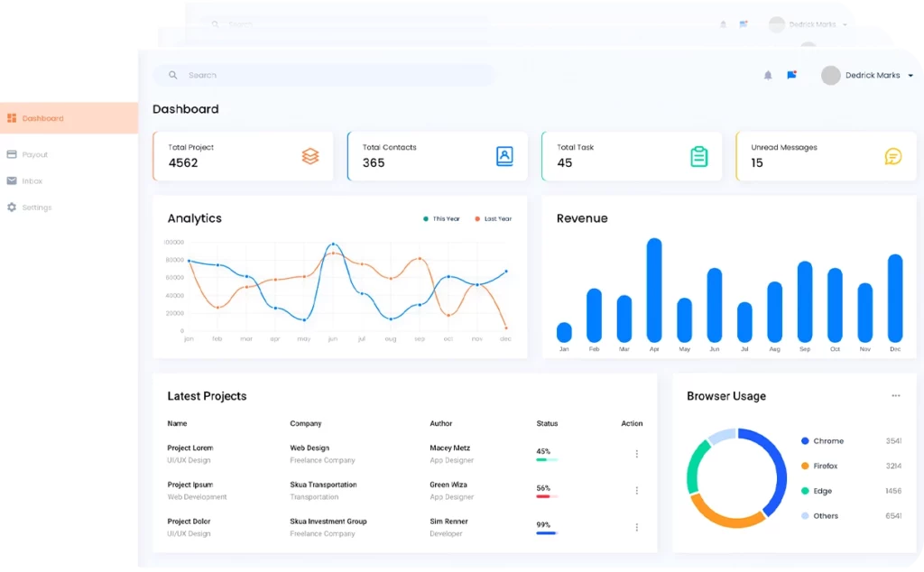
Task: Select the Dashboard sidebar item
Action: [x=69, y=118]
